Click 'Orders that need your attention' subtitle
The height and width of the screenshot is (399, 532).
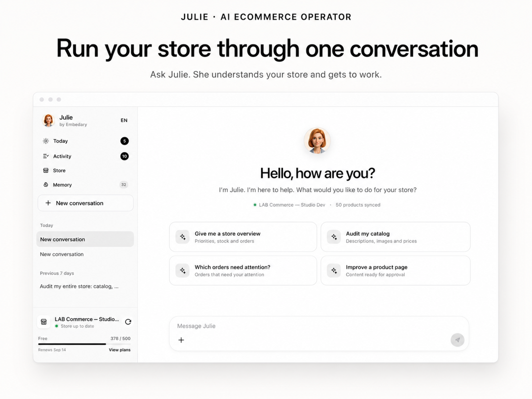click(x=229, y=275)
